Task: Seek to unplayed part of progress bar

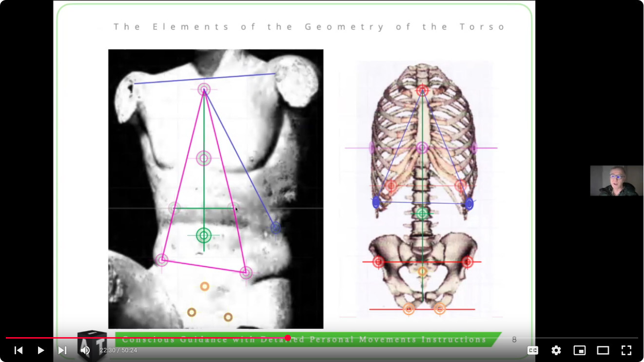Action: (x=463, y=338)
